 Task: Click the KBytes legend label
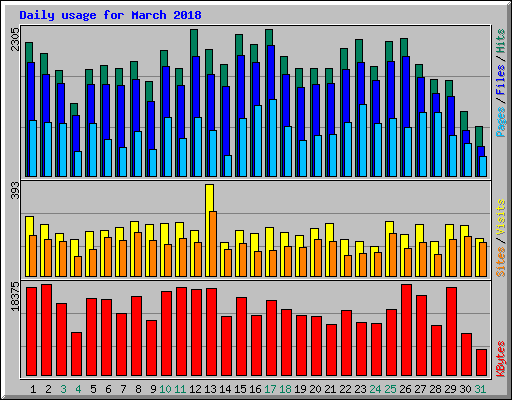[x=501, y=359]
